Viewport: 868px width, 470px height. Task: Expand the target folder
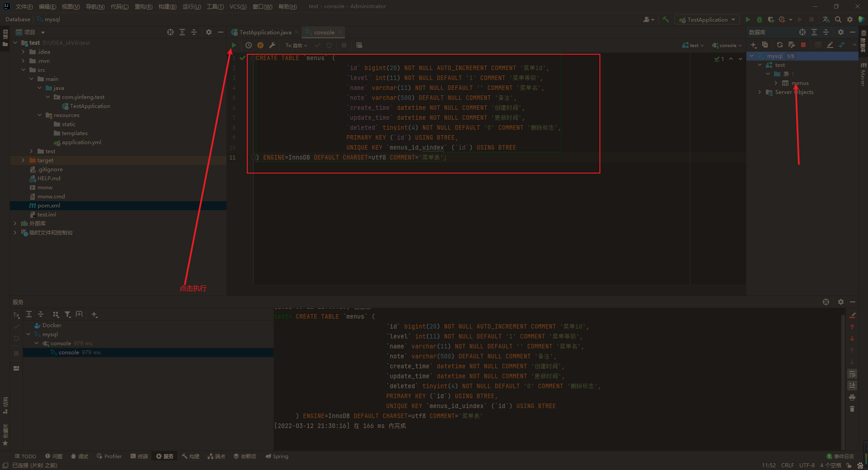click(x=23, y=160)
